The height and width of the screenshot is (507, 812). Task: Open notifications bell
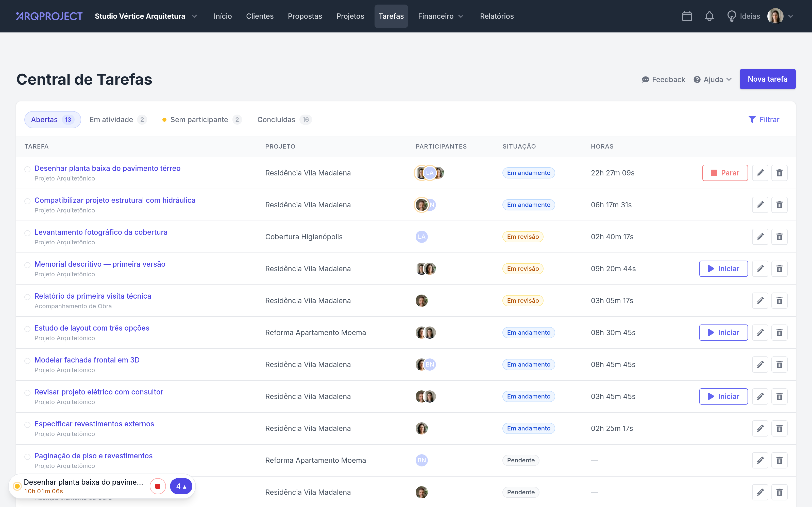[709, 16]
